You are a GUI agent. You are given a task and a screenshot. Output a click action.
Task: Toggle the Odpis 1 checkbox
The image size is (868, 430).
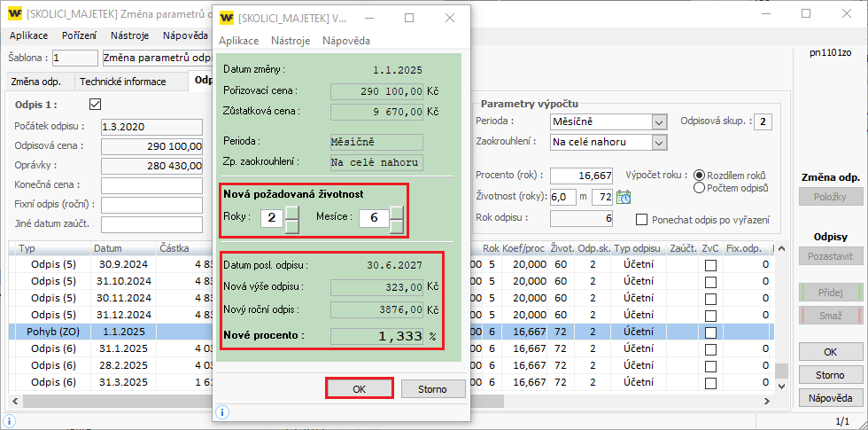(96, 105)
